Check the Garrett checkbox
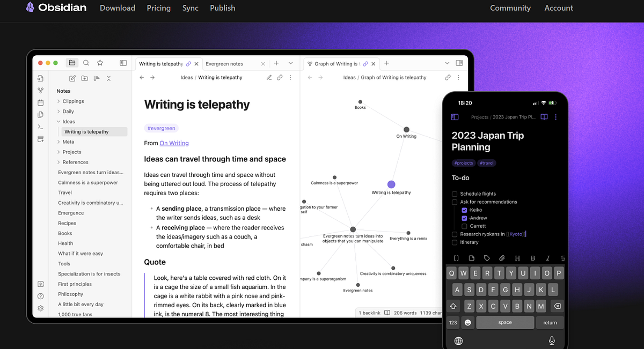Viewport: 644px width, 349px height. pos(464,226)
